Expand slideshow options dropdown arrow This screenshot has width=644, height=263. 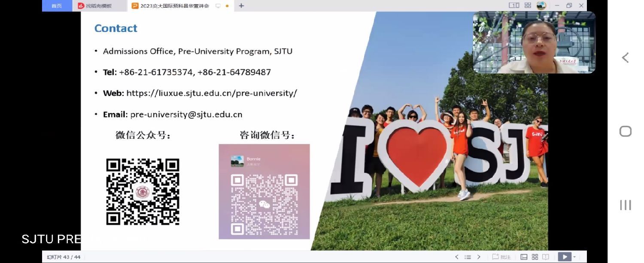coord(574,257)
